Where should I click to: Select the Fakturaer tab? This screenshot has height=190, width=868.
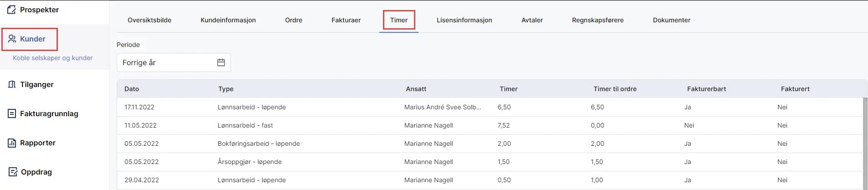346,20
